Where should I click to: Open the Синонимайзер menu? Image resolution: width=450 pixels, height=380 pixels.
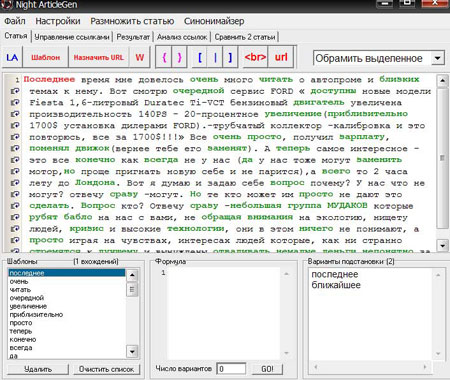pos(214,21)
